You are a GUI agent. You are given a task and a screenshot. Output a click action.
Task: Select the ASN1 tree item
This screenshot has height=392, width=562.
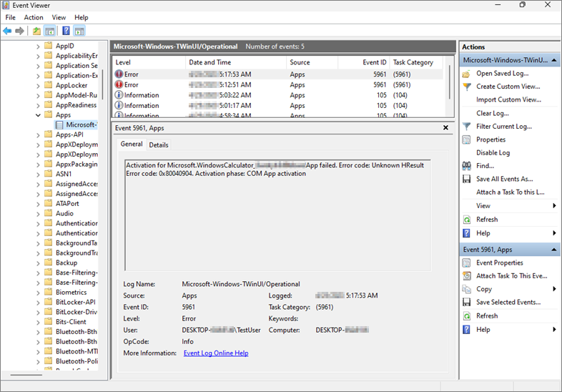64,174
